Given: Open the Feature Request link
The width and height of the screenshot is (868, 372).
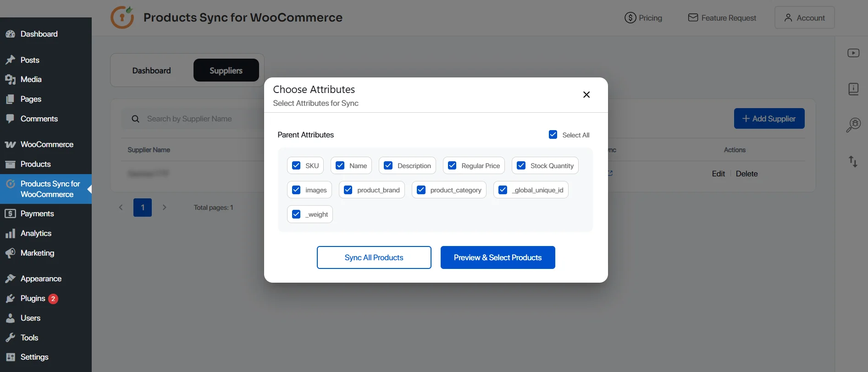Looking at the screenshot, I should click(x=722, y=18).
